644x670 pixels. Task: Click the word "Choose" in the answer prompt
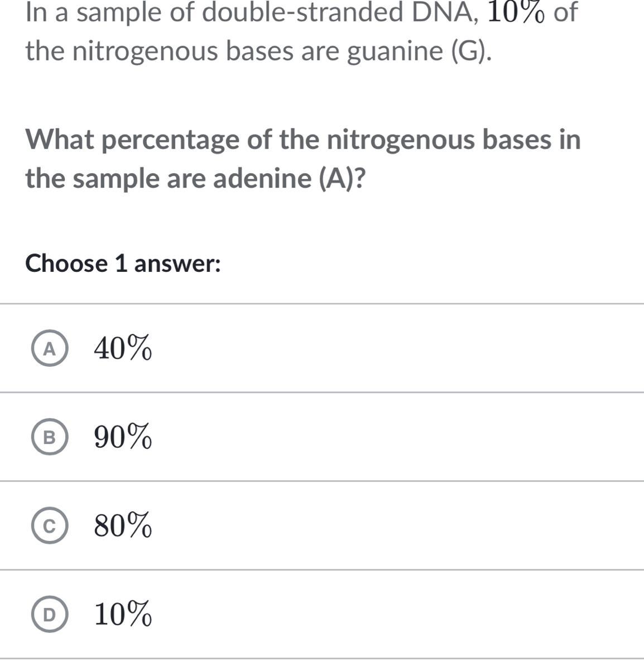coord(66,264)
